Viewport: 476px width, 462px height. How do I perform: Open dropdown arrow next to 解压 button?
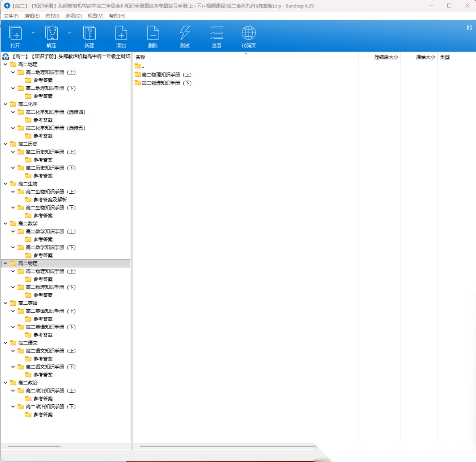69,33
